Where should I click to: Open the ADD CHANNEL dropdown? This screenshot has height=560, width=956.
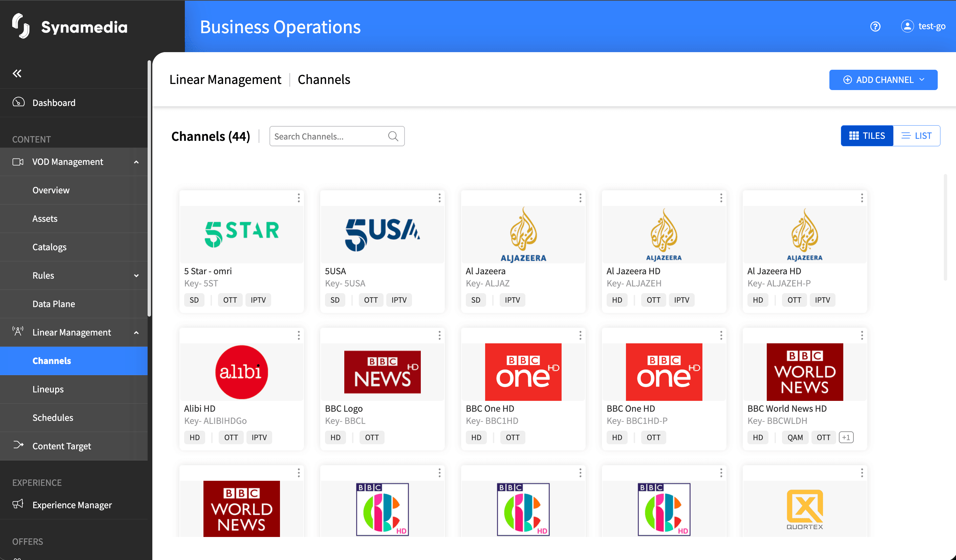pos(883,80)
